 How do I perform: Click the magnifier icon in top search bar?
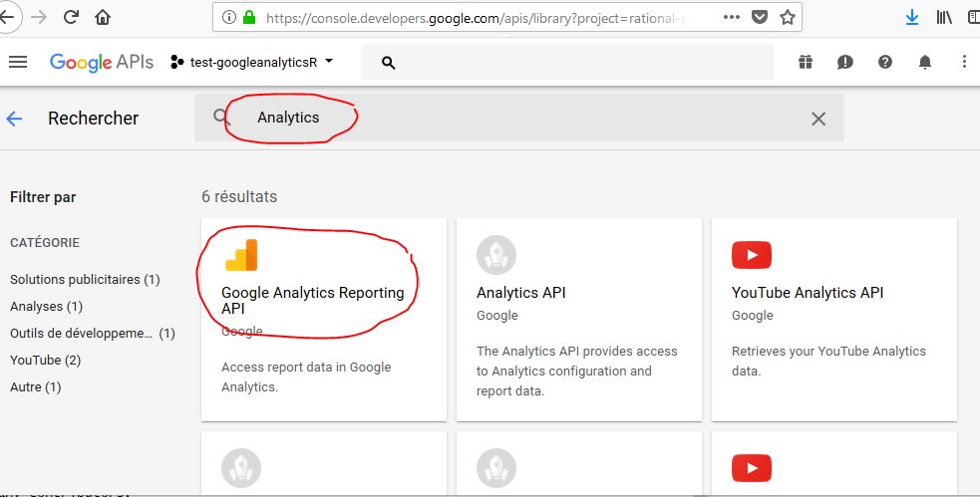[x=388, y=63]
